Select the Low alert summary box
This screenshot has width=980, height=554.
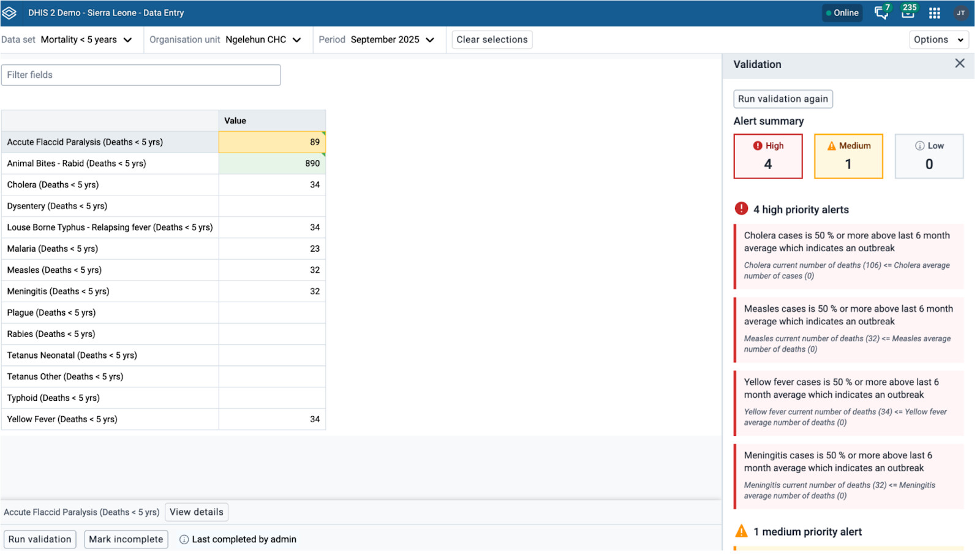[929, 156]
